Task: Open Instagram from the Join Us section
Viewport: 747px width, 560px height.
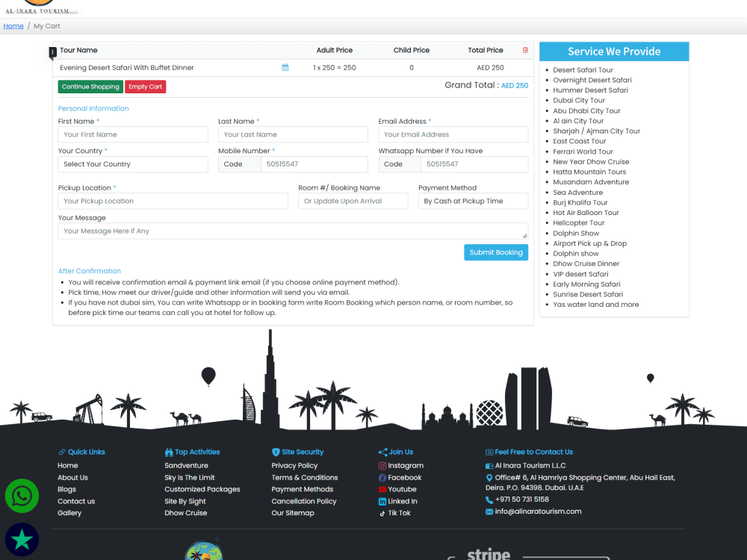Action: pos(382,465)
